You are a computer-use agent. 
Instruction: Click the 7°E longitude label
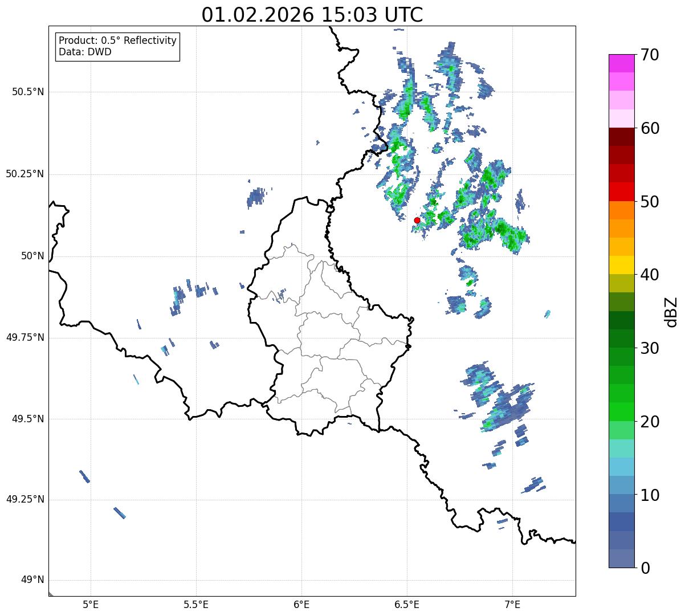click(x=512, y=604)
